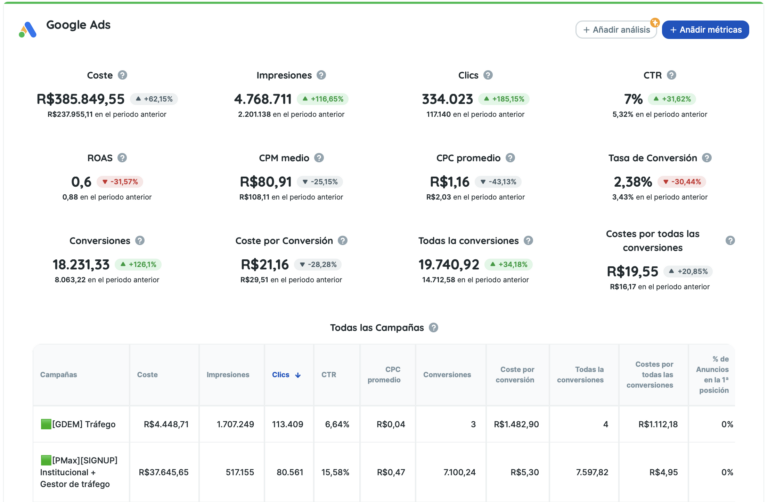
Task: Click help icon beside ROAS
Action: pos(122,158)
